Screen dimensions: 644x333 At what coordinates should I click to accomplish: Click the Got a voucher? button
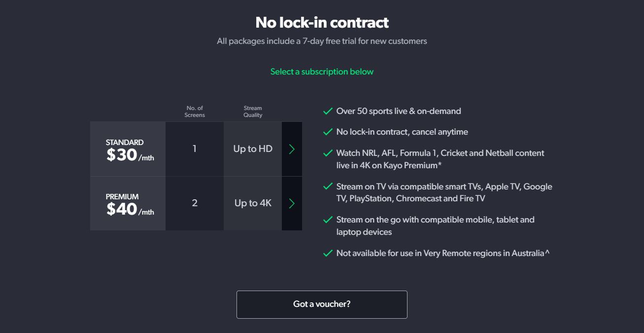[322, 304]
